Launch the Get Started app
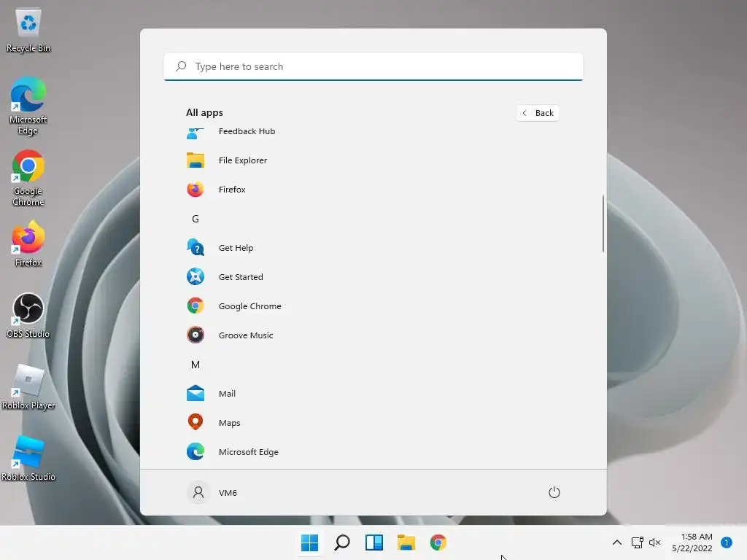747x560 pixels. tap(373, 276)
